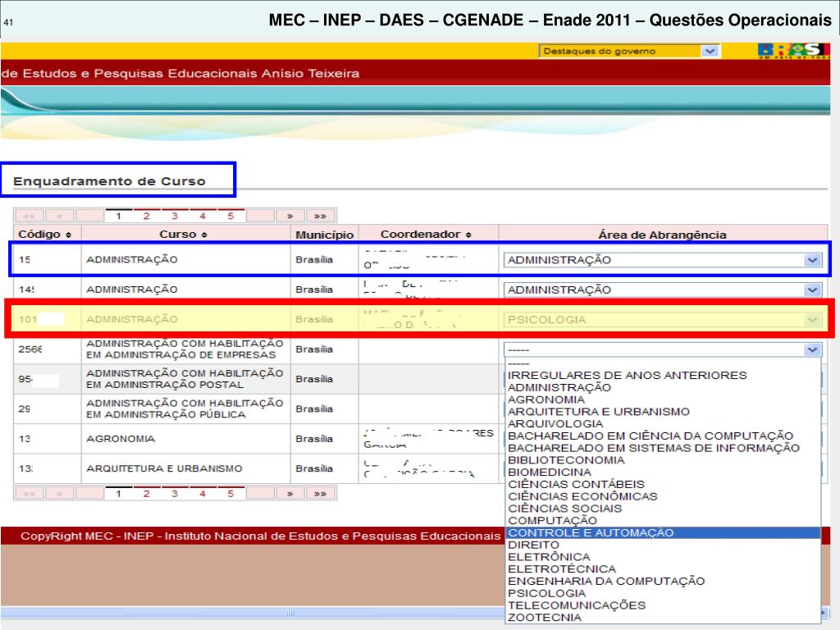Sort the table by the Código column arrows
840x630 pixels.
(x=69, y=235)
